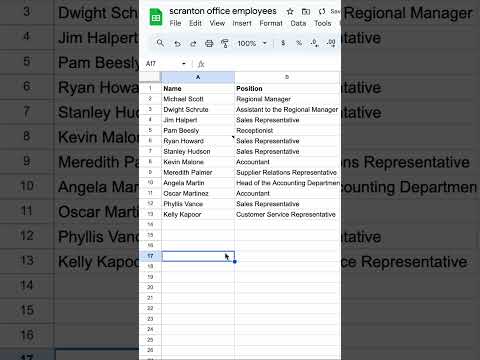This screenshot has width=480, height=360.
Task: Open the Google Sheets home icon
Action: click(x=156, y=17)
